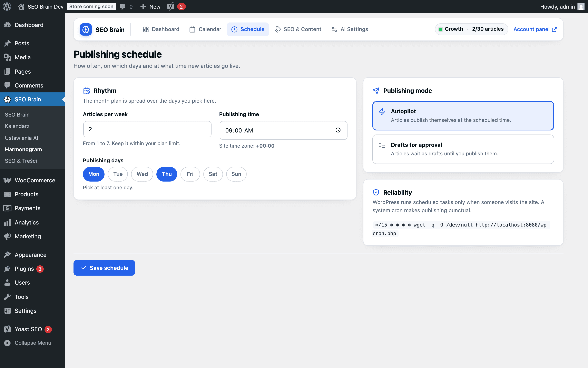Toggle Sun publishing day

click(x=236, y=174)
